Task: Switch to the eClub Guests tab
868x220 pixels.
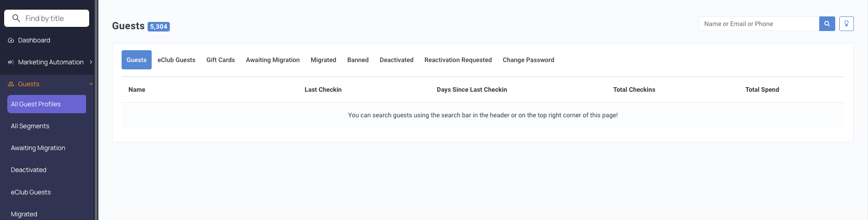Action: tap(176, 60)
